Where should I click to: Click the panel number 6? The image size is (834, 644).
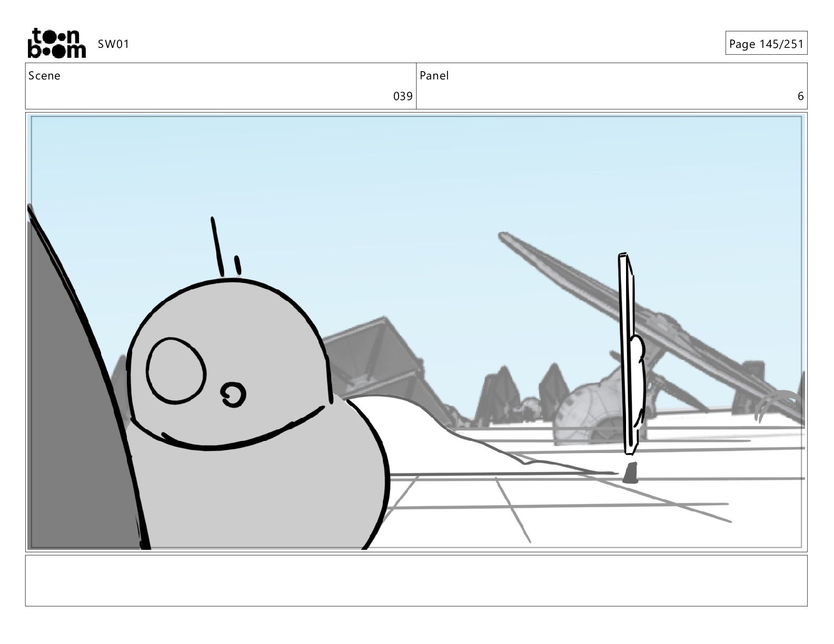pyautogui.click(x=800, y=96)
